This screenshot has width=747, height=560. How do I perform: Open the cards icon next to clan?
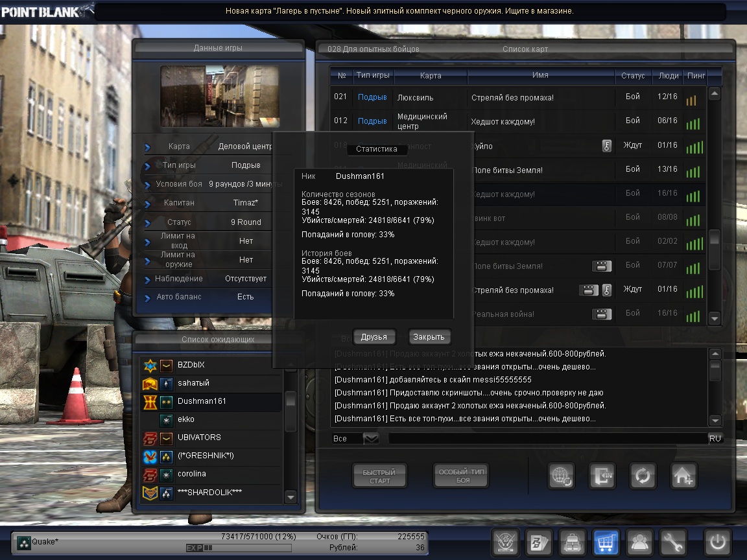(539, 542)
